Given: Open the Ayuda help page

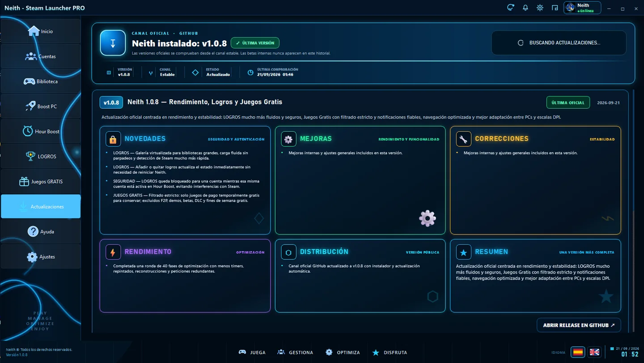Looking at the screenshot, I should 41,231.
